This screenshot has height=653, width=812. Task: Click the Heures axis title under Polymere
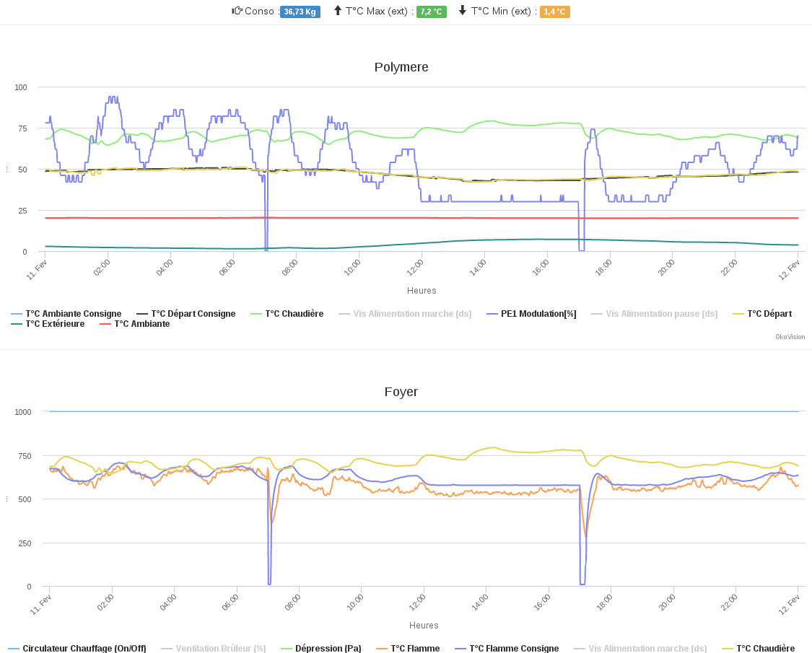tap(422, 291)
